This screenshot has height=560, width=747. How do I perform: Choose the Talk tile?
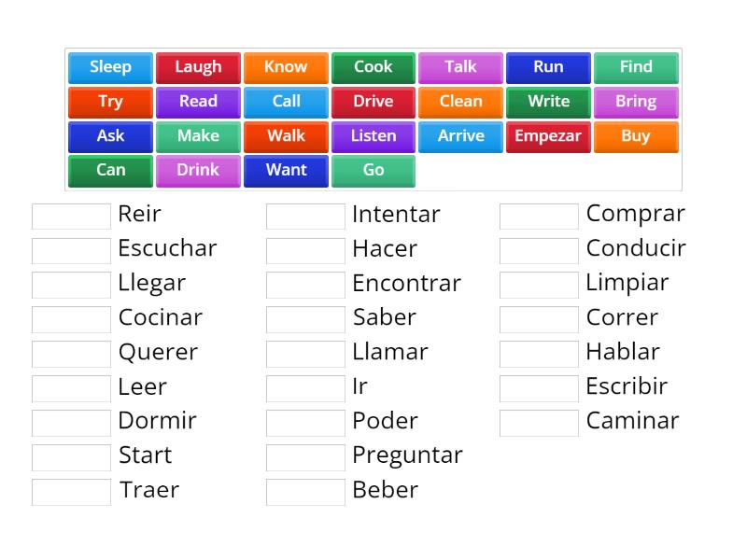[x=460, y=67]
